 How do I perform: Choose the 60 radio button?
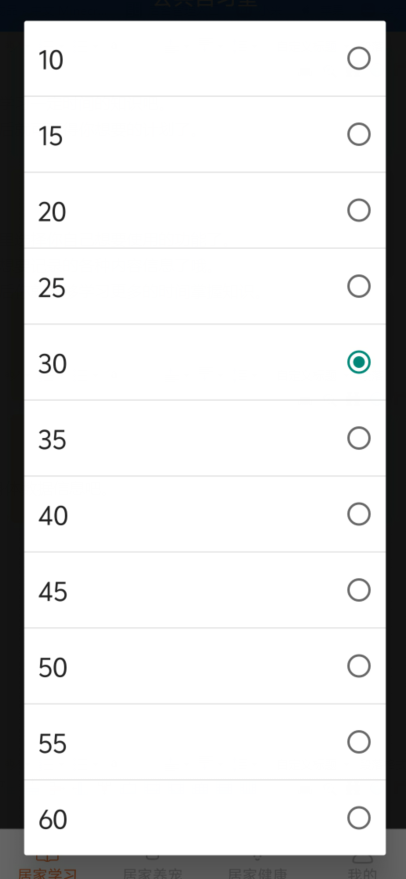pos(359,818)
